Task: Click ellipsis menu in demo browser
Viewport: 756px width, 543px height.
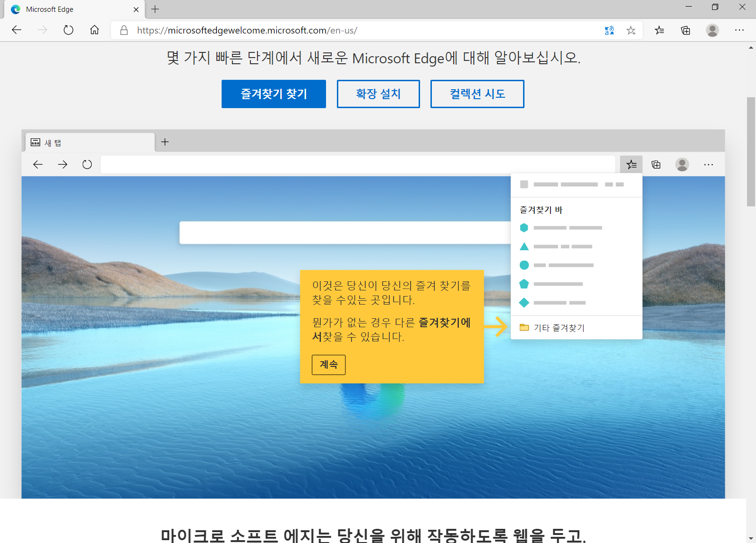Action: click(x=708, y=164)
